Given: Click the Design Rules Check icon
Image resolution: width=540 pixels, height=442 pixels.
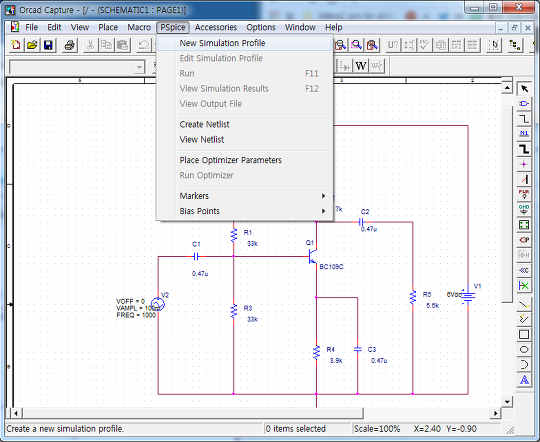Looking at the screenshot, I should (425, 45).
